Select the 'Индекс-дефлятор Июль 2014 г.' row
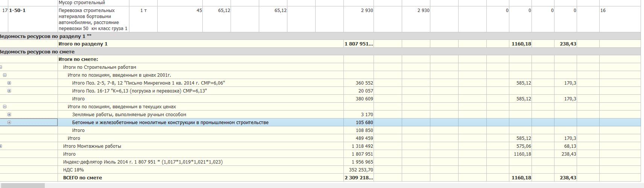Screen dimensions: 644x188 coord(143,162)
